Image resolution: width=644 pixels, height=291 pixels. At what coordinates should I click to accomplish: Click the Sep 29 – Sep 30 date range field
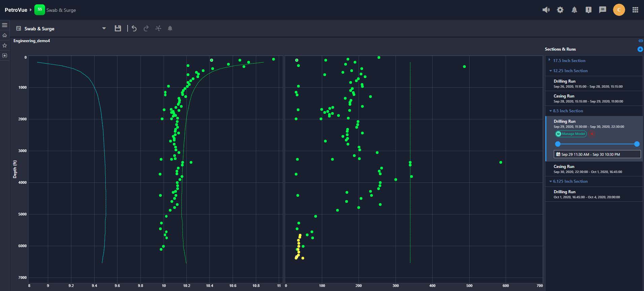[597, 154]
